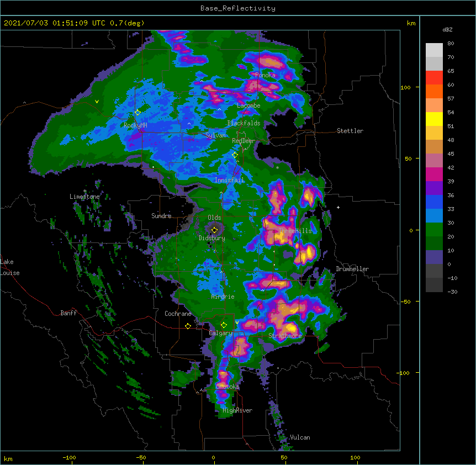Click the yellow V marker east of Calgary diamond
Screen dimensions: 476x465
pos(237,323)
